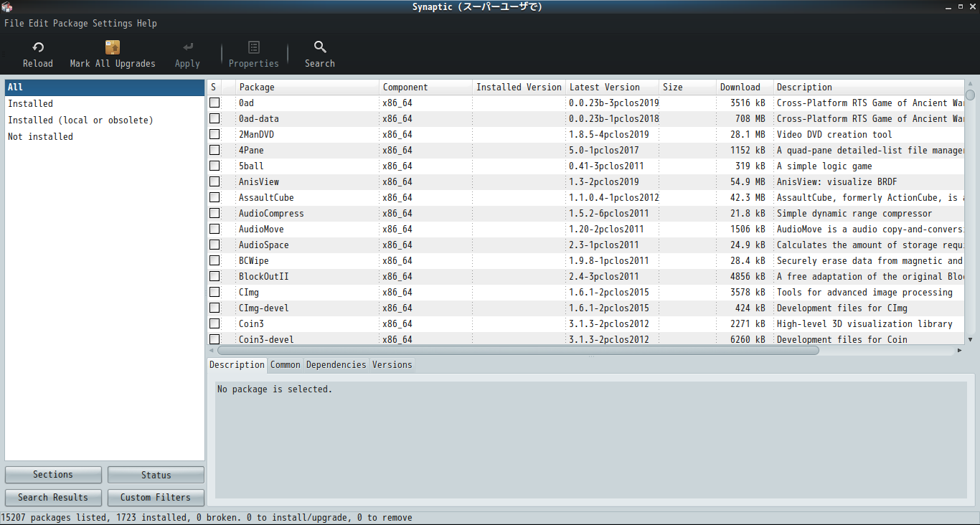
Task: Switch to the Versions tab
Action: point(392,364)
